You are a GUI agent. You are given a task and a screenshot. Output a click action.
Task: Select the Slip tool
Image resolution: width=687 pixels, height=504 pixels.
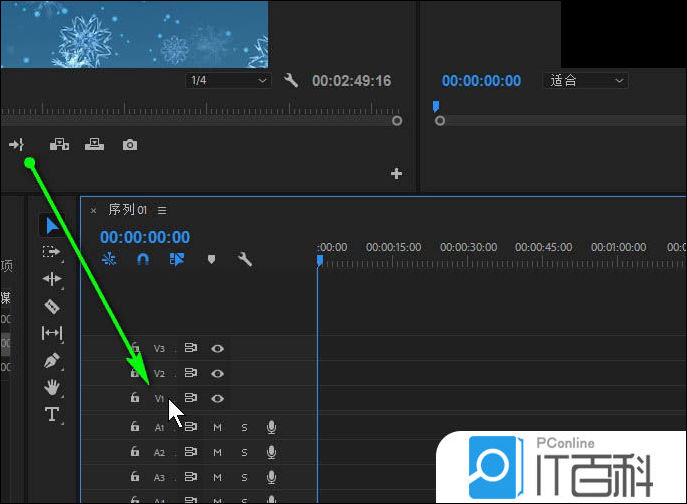[x=52, y=333]
